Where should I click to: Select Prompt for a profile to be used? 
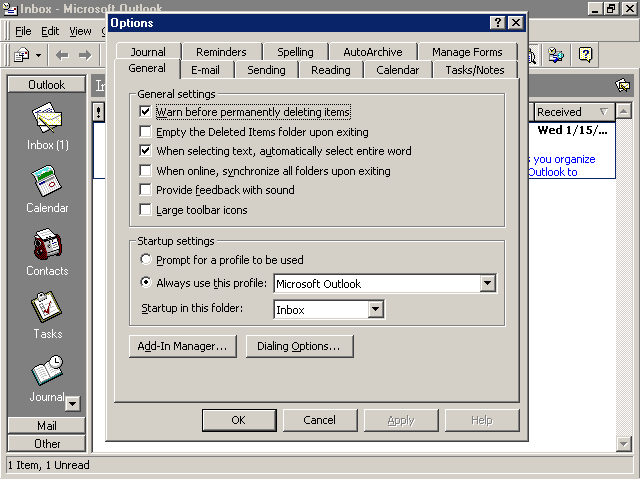(145, 259)
